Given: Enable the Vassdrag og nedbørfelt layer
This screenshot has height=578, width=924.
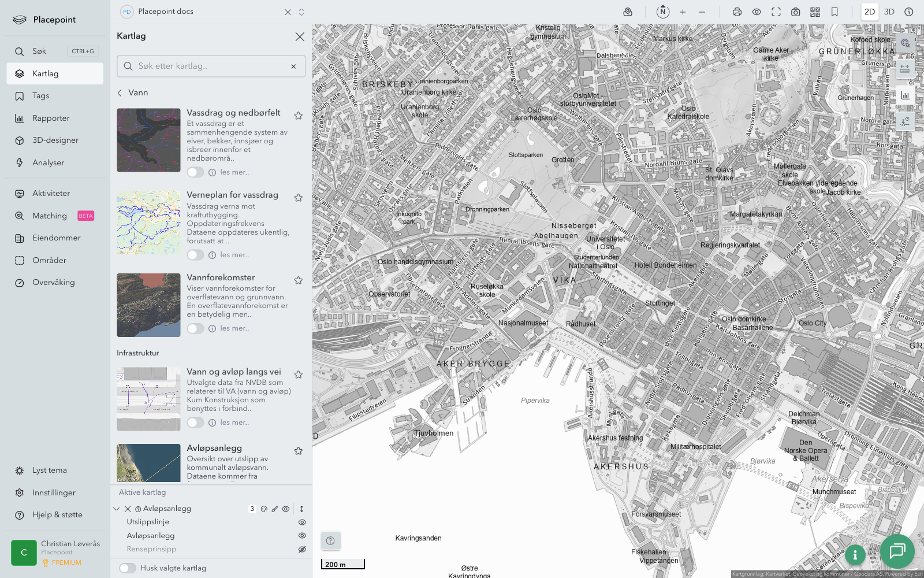Looking at the screenshot, I should click(195, 172).
